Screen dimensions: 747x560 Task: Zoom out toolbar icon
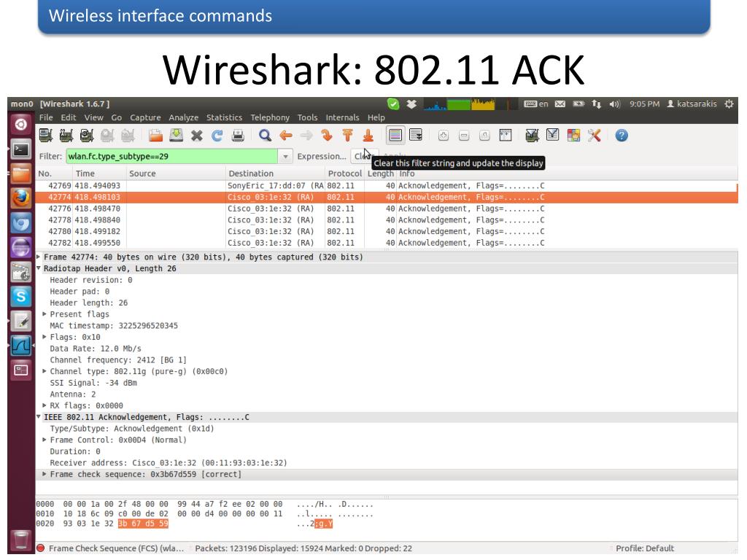pyautogui.click(x=464, y=136)
